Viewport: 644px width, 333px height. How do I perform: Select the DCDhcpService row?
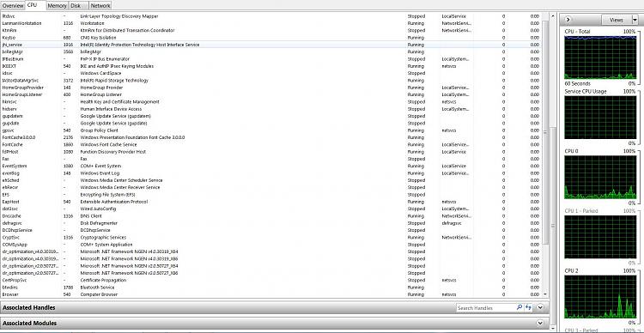click(271, 230)
